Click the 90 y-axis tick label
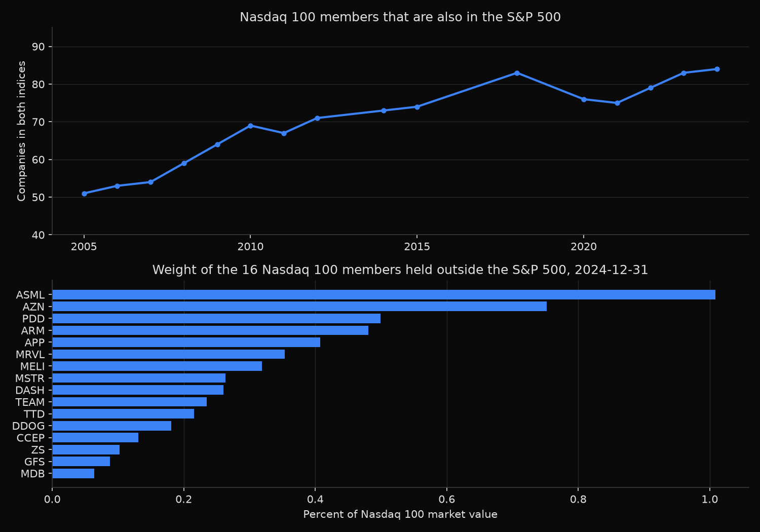Image resolution: width=760 pixels, height=532 pixels. pyautogui.click(x=39, y=47)
